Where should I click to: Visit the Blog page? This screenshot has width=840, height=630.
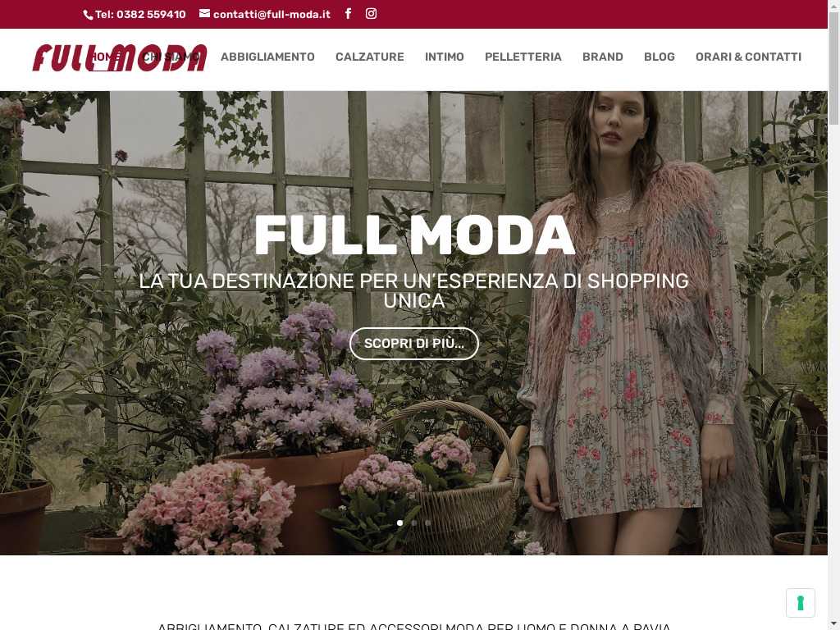pos(659,57)
